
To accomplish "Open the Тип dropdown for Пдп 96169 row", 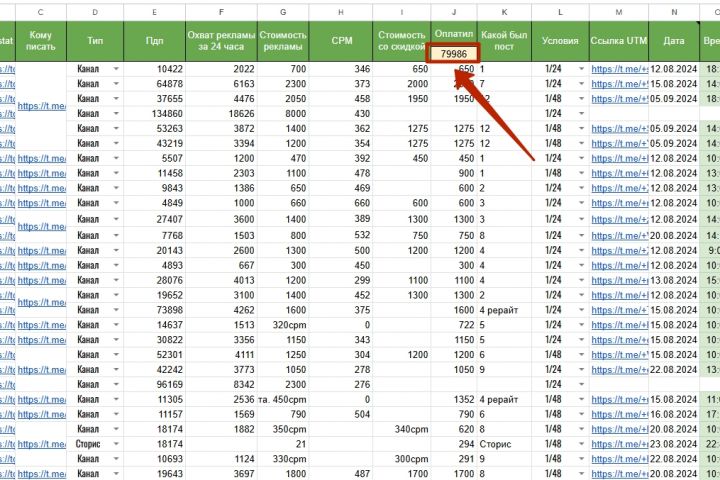I will coord(116,384).
